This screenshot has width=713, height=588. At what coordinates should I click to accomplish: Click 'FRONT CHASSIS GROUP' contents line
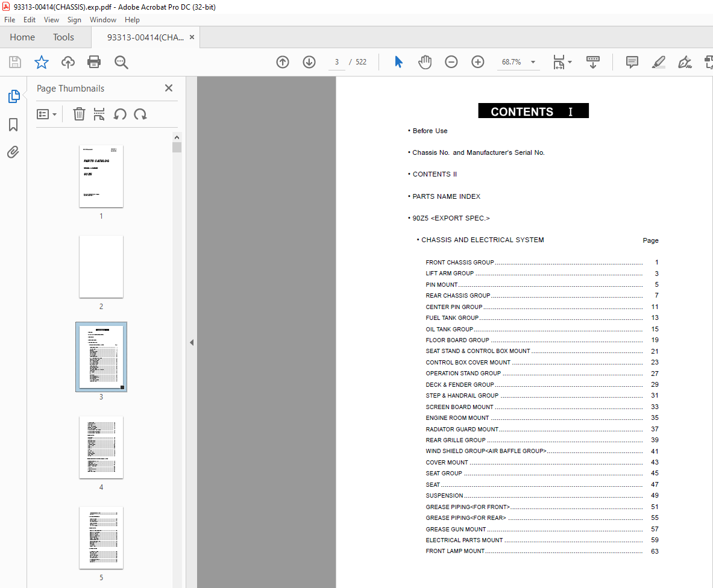tap(542, 262)
